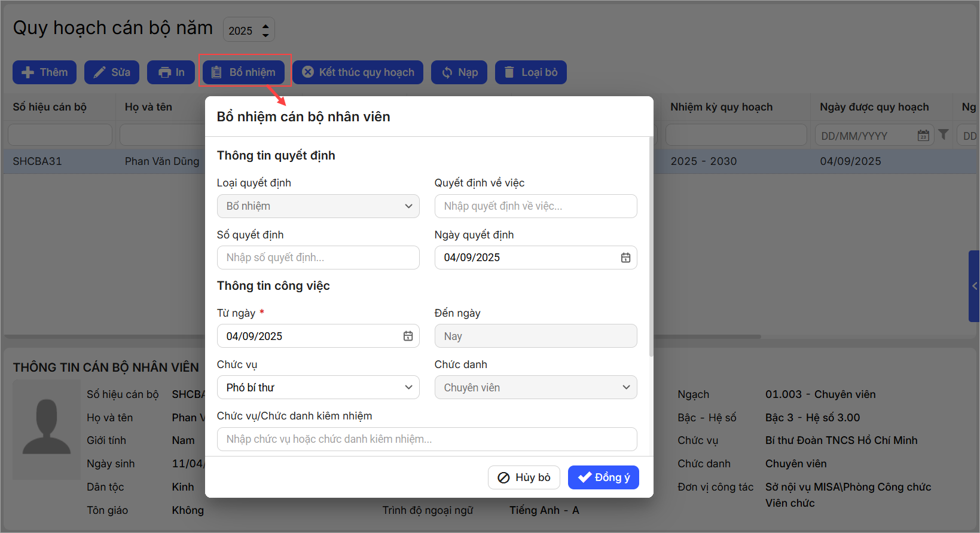980x533 pixels.
Task: Click the Loại bỏ button
Action: coord(530,72)
